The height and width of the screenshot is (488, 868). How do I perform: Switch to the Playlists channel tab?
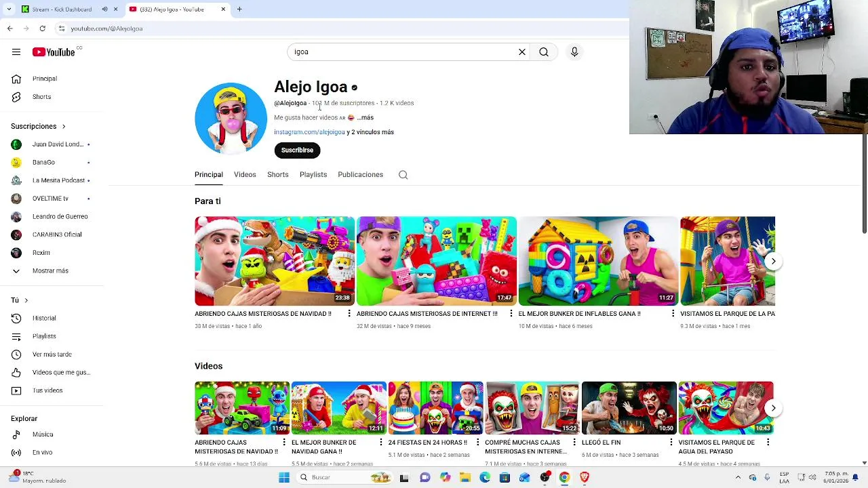pyautogui.click(x=313, y=175)
